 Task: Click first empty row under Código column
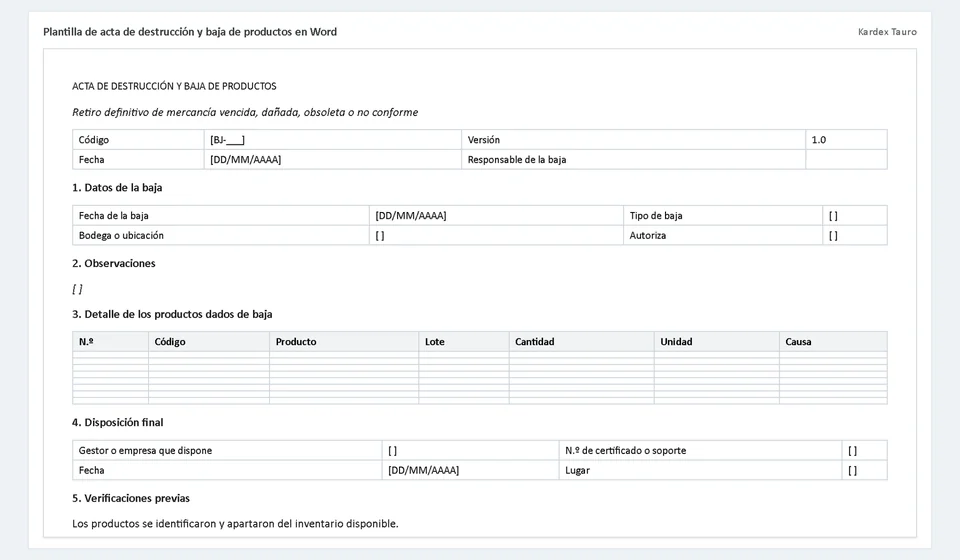209,354
